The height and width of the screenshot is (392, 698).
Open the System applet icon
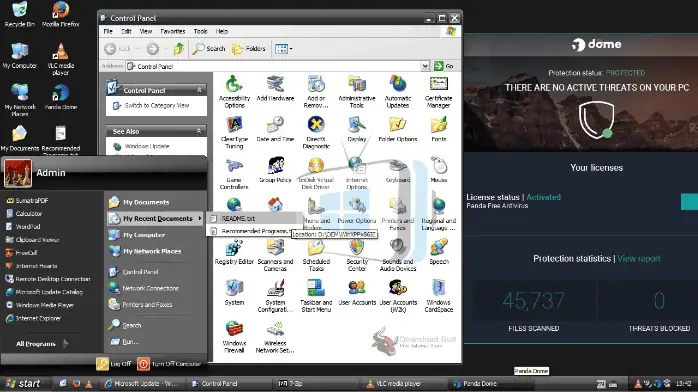234,293
